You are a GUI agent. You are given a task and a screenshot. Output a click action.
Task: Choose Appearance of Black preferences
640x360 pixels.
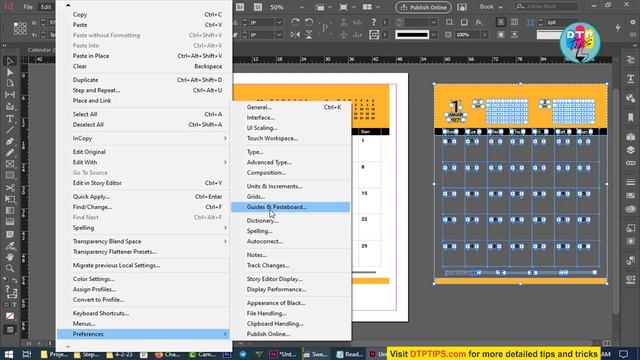pyautogui.click(x=291, y=303)
